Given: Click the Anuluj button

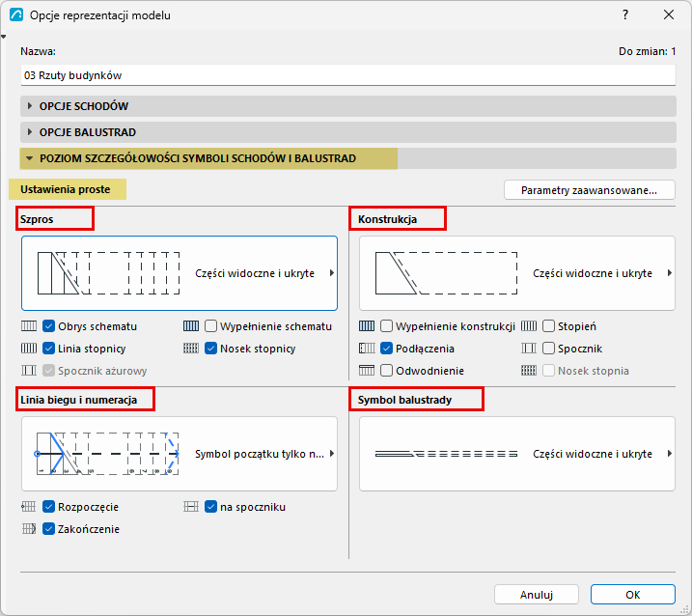Looking at the screenshot, I should [x=537, y=595].
